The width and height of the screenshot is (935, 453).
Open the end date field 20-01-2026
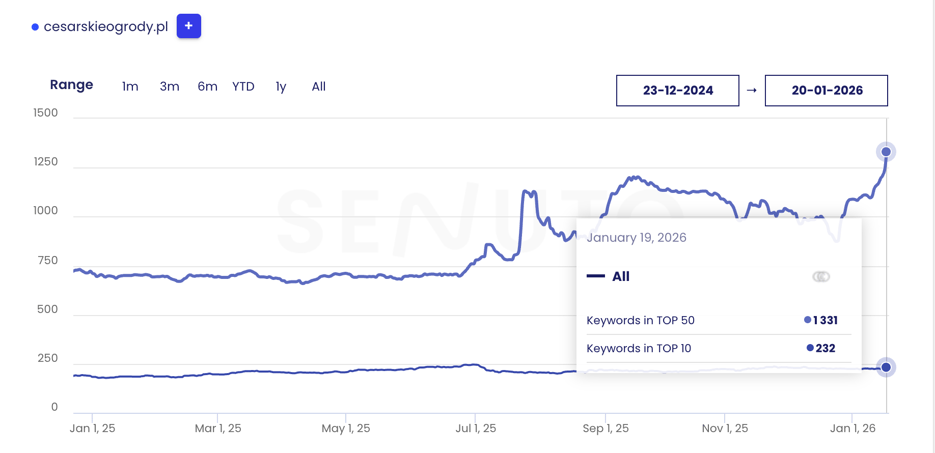pyautogui.click(x=826, y=90)
